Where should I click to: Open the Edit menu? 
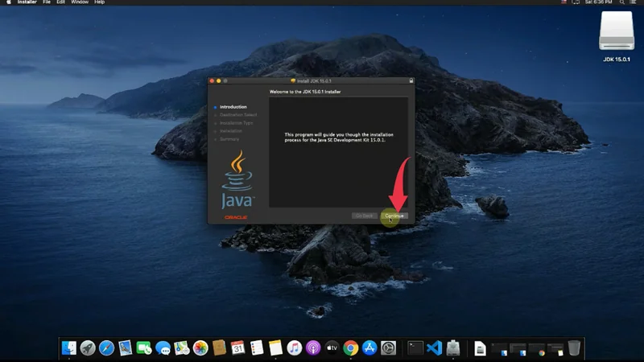click(60, 2)
